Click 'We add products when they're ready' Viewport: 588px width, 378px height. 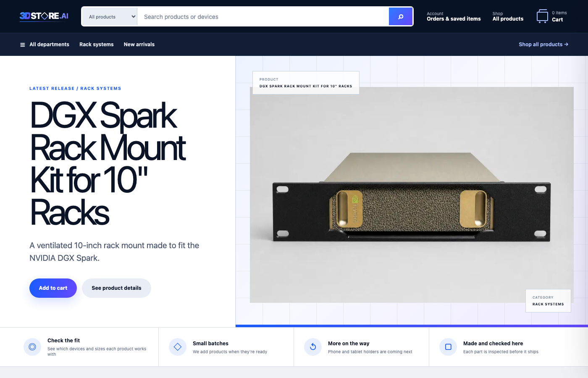pyautogui.click(x=230, y=352)
